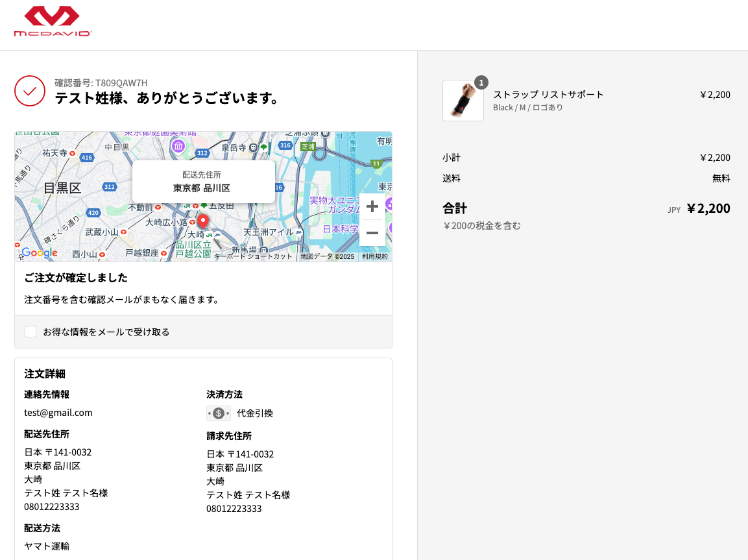The image size is (748, 560).
Task: Click the 武蔵小山 station marker on map
Action: point(123,232)
